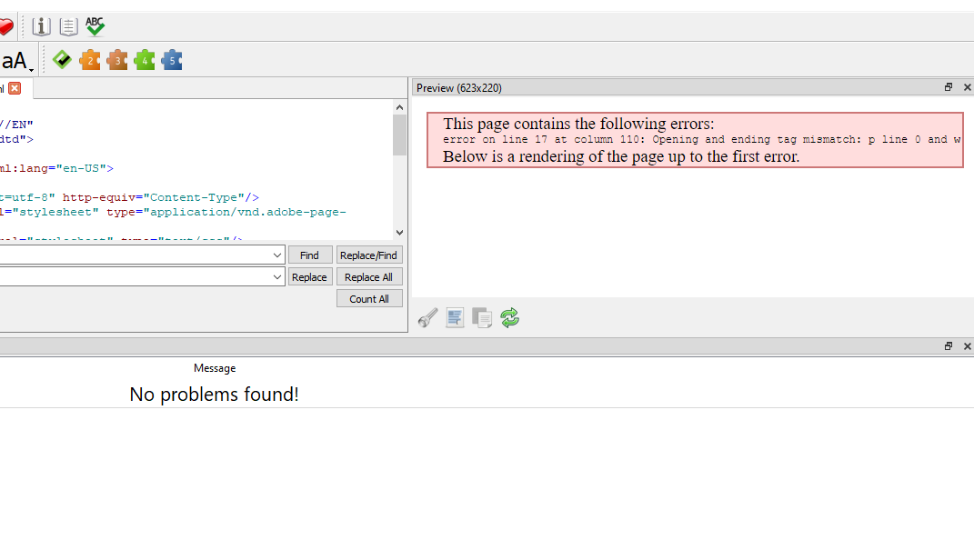Close the Preview panel
The width and height of the screenshot is (974, 560).
pos(967,87)
